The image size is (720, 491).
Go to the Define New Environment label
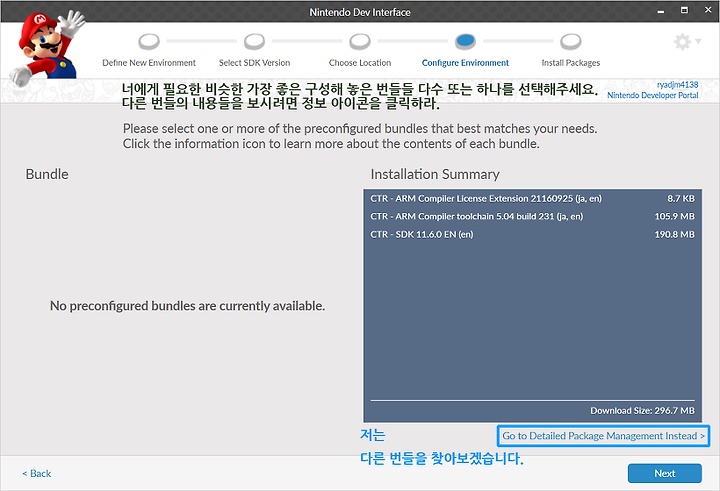[149, 63]
